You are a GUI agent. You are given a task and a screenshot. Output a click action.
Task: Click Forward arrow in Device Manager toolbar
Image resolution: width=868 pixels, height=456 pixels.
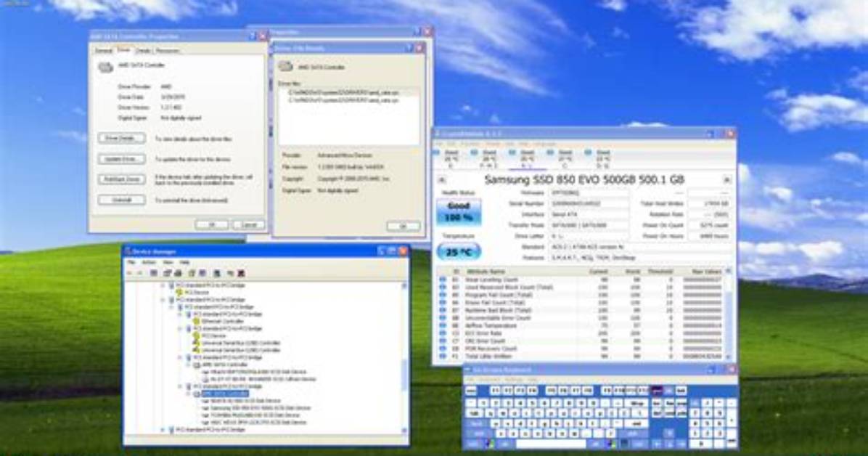click(x=139, y=273)
